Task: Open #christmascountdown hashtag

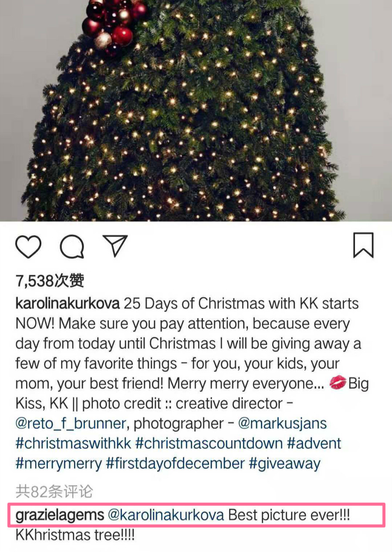Action: point(209,443)
